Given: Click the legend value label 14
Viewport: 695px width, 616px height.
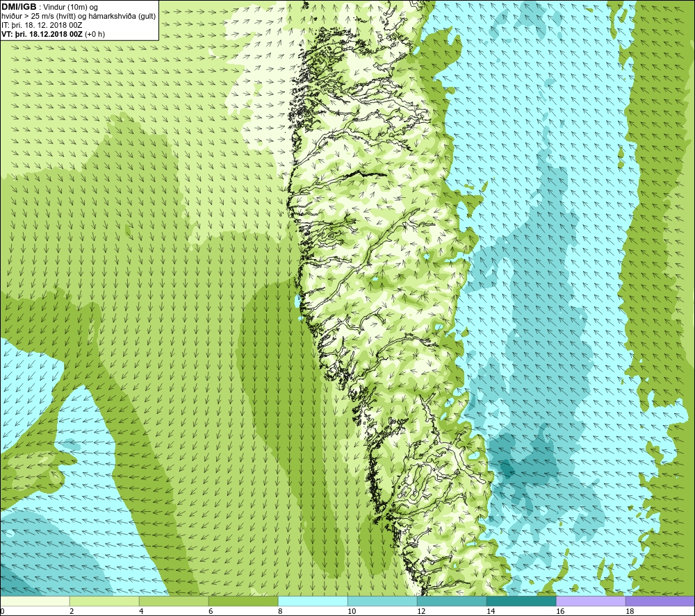Looking at the screenshot, I should pyautogui.click(x=491, y=612).
